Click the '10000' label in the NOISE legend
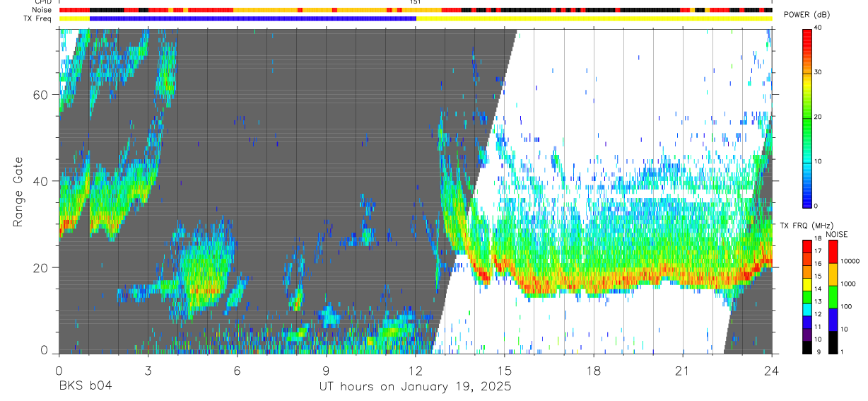The image size is (868, 401). [x=850, y=261]
